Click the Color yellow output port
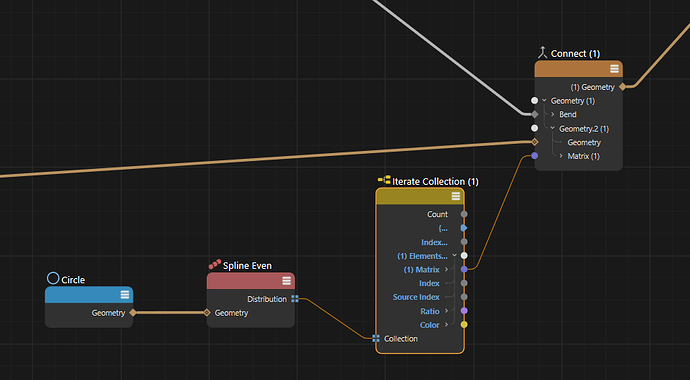 [x=464, y=325]
